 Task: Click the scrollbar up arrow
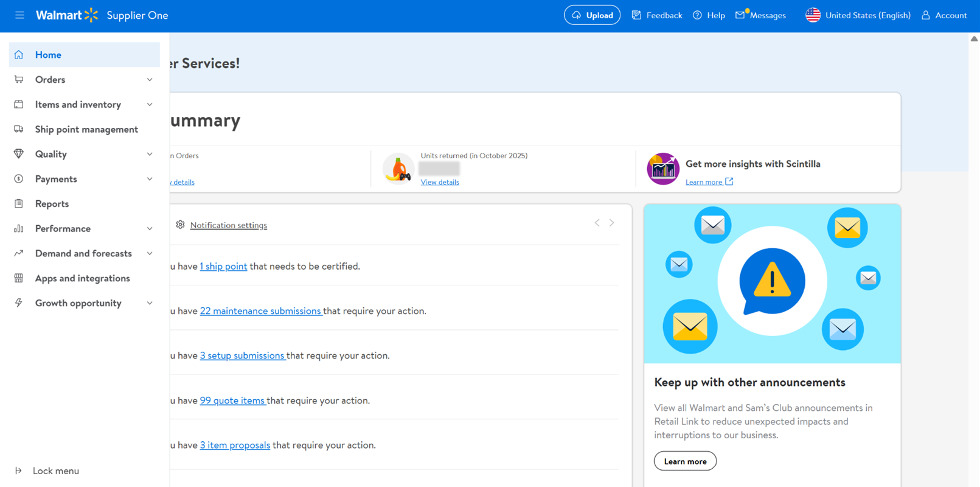(x=974, y=39)
